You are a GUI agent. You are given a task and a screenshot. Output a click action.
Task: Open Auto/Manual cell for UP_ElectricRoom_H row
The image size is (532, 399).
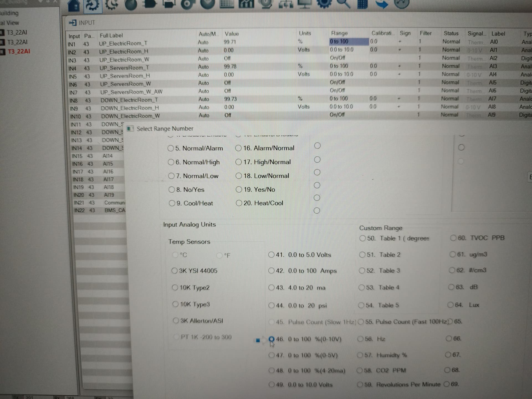pos(203,50)
